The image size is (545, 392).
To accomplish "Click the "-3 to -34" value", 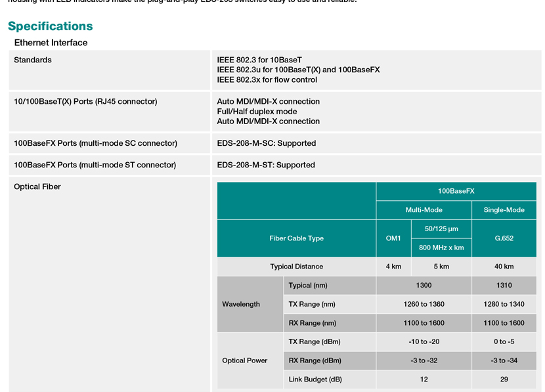I will [x=504, y=360].
